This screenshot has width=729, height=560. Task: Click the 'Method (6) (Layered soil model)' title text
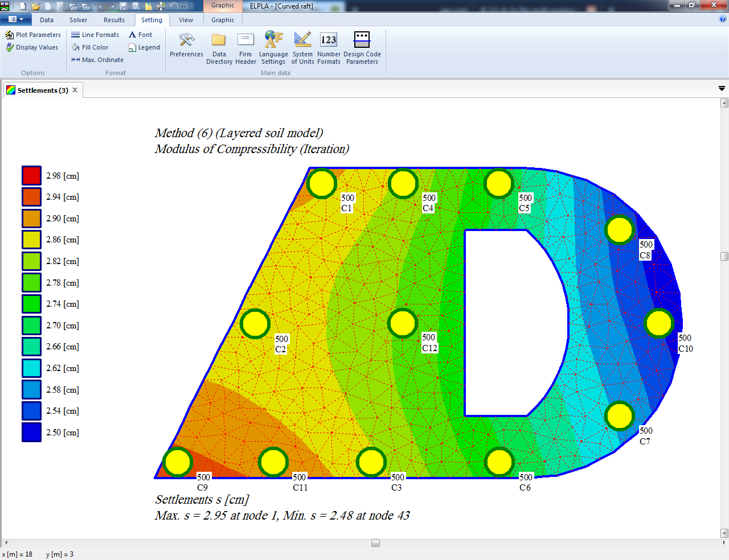point(239,133)
